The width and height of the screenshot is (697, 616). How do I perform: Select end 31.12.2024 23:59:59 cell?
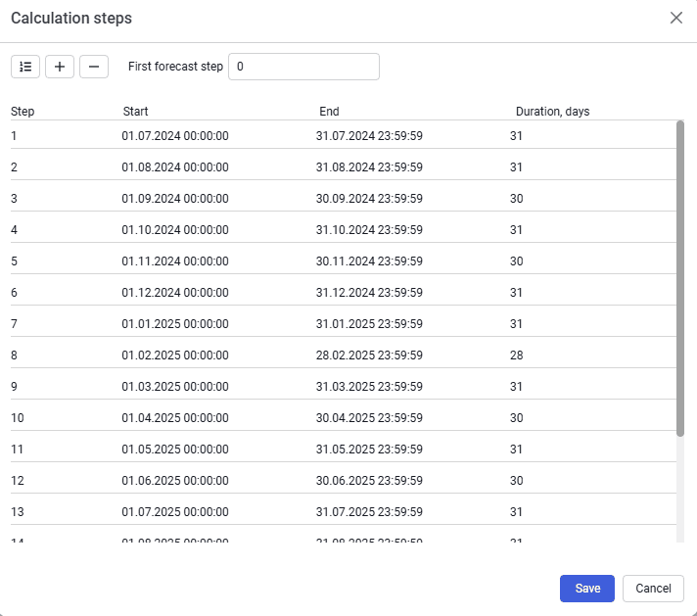[x=369, y=293]
